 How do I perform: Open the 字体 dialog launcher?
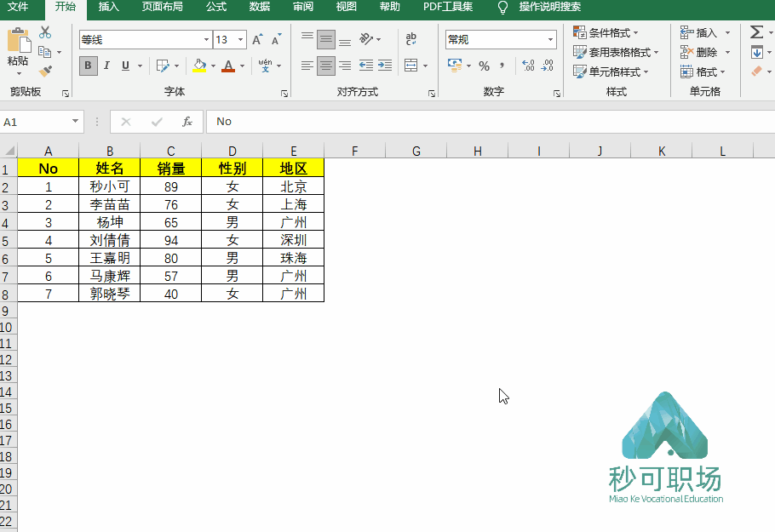point(284,94)
